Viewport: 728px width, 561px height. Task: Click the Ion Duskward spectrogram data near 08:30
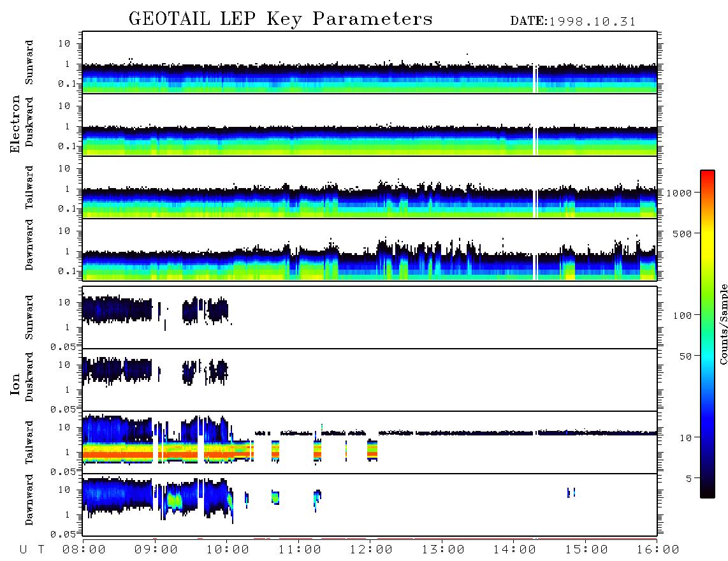pyautogui.click(x=118, y=370)
